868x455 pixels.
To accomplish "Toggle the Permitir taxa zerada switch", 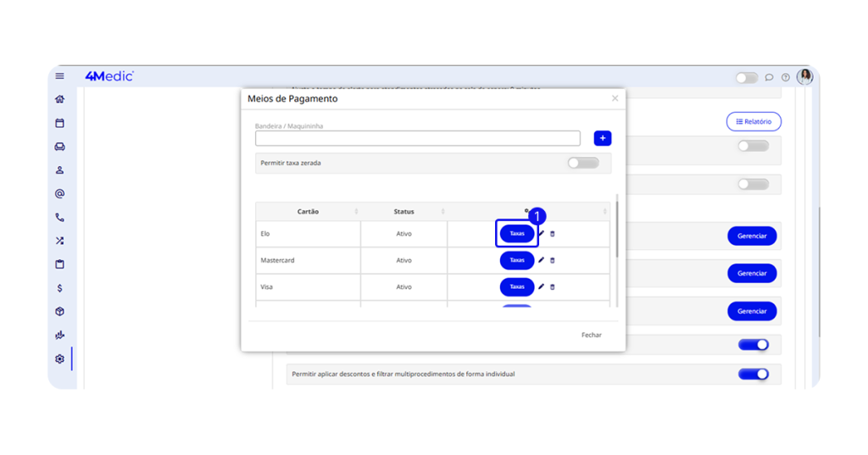I will 583,163.
